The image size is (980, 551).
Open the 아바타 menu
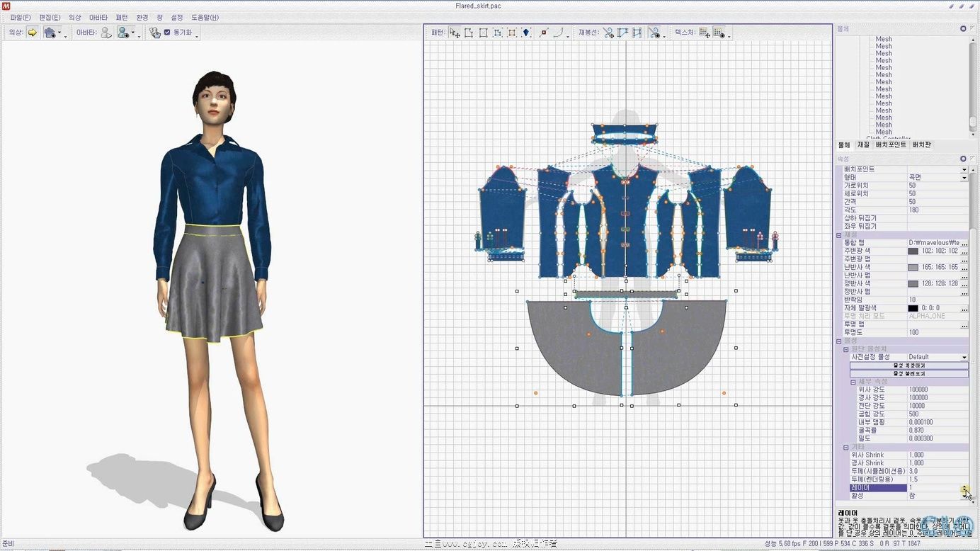[98, 17]
